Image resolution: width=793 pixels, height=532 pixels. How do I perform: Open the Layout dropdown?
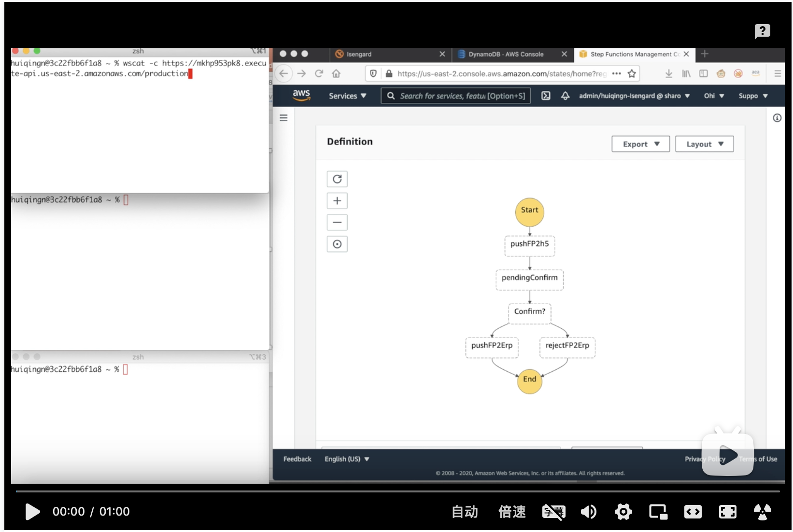704,144
